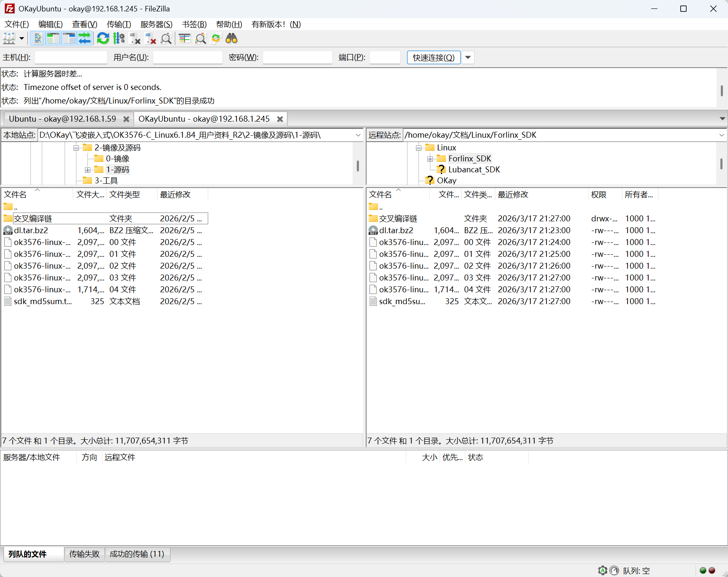728x577 pixels.
Task: Close the Ubuntu - okay@192.168.1.59 tab
Action: (126, 119)
